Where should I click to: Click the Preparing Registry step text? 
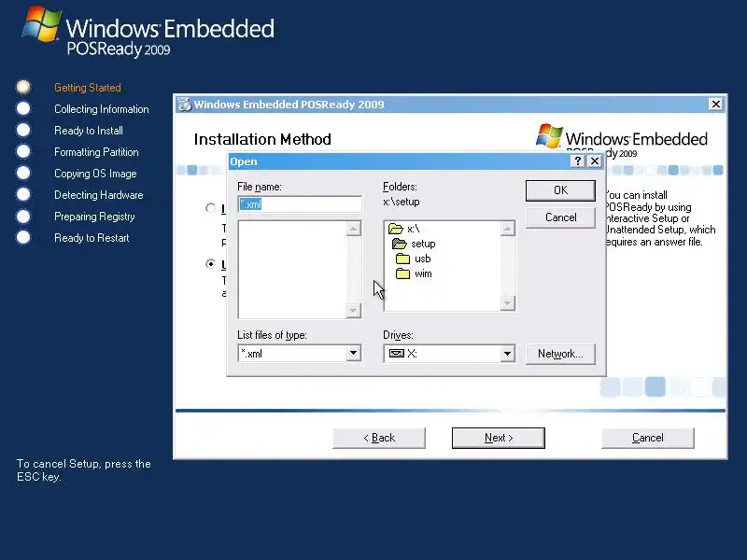[94, 217]
